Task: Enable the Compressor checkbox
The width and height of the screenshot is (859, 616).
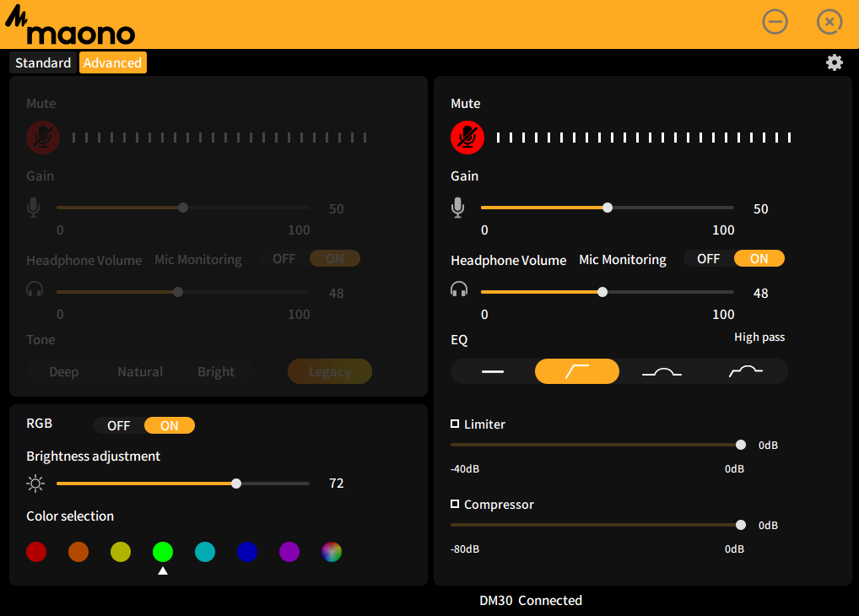Action: [456, 504]
